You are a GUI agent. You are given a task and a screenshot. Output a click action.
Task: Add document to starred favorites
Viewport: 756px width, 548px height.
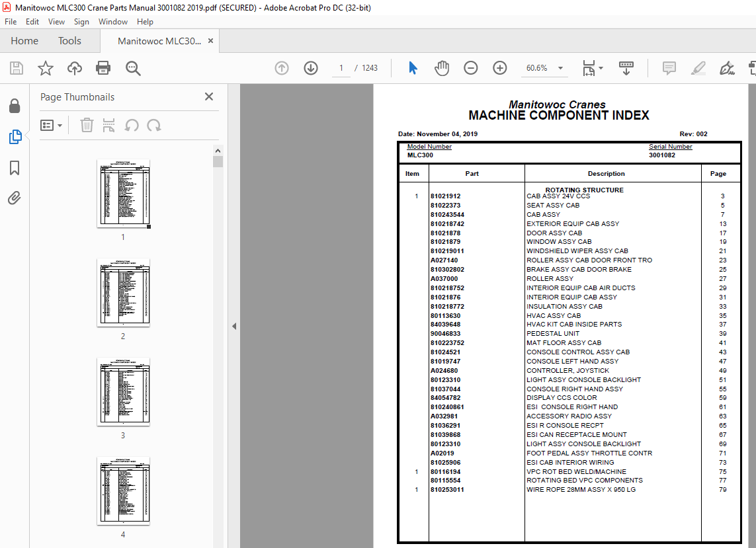coord(46,68)
